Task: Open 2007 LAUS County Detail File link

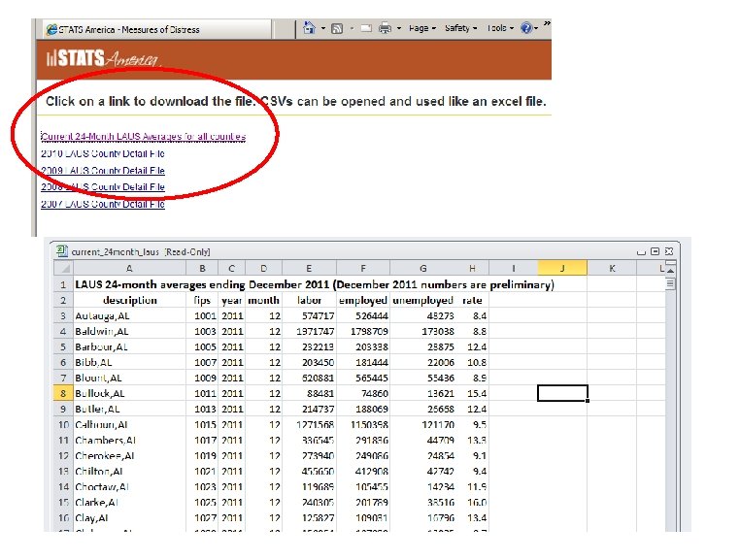Action: tap(103, 204)
